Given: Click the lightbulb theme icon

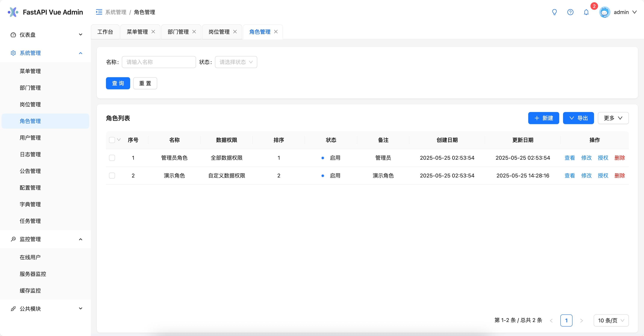Looking at the screenshot, I should pos(554,12).
